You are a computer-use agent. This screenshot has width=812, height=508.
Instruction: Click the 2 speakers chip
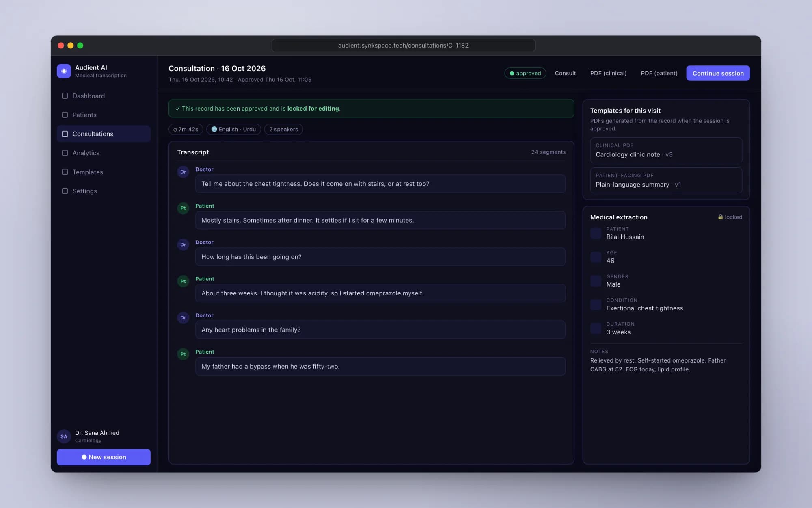point(283,129)
